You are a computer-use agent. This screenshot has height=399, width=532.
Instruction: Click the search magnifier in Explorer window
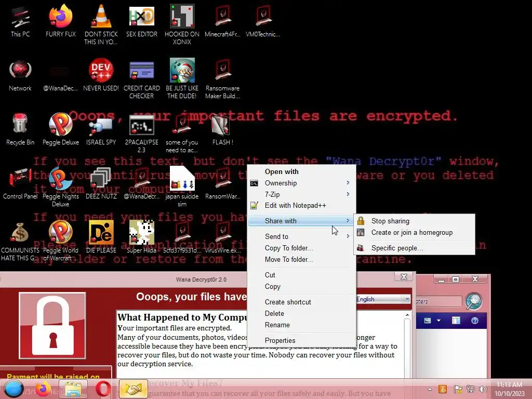pos(474,301)
